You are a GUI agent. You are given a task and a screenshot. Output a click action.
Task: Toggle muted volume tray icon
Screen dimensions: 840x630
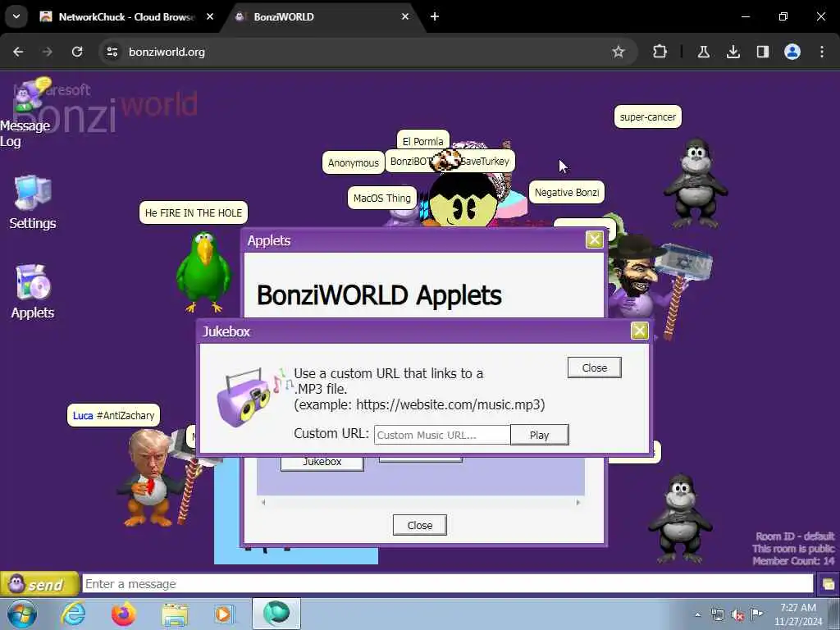[x=737, y=614]
